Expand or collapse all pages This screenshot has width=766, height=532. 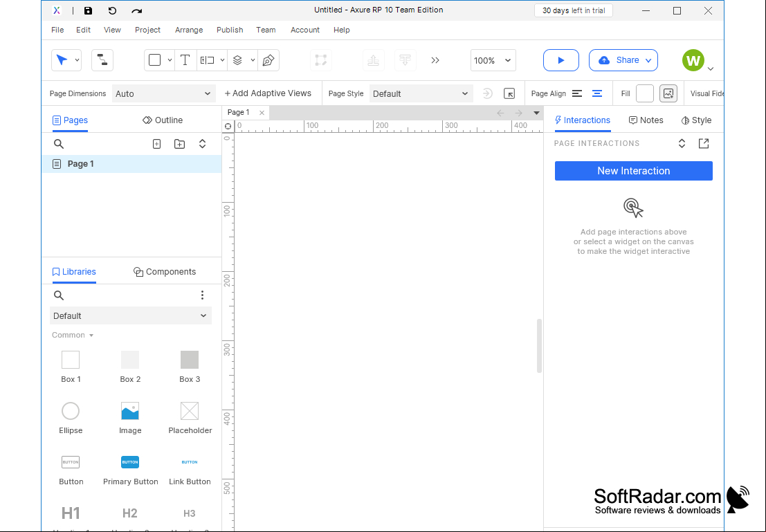(x=202, y=144)
